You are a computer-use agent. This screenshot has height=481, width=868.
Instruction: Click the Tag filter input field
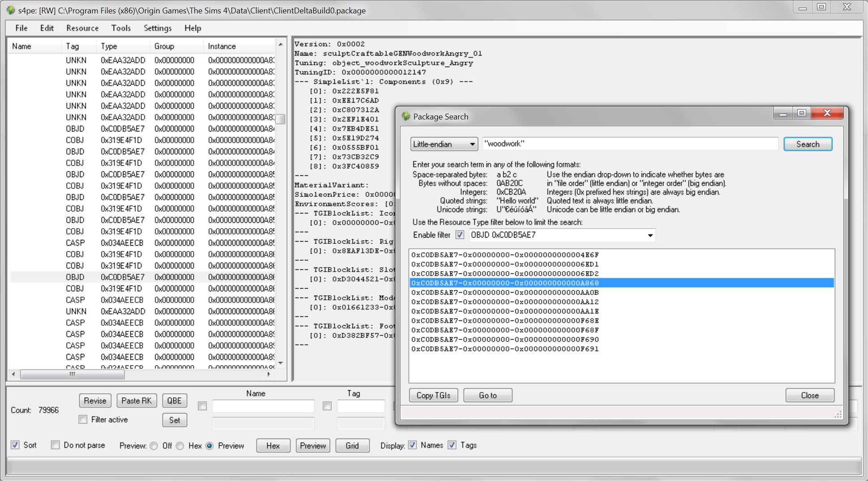point(361,406)
